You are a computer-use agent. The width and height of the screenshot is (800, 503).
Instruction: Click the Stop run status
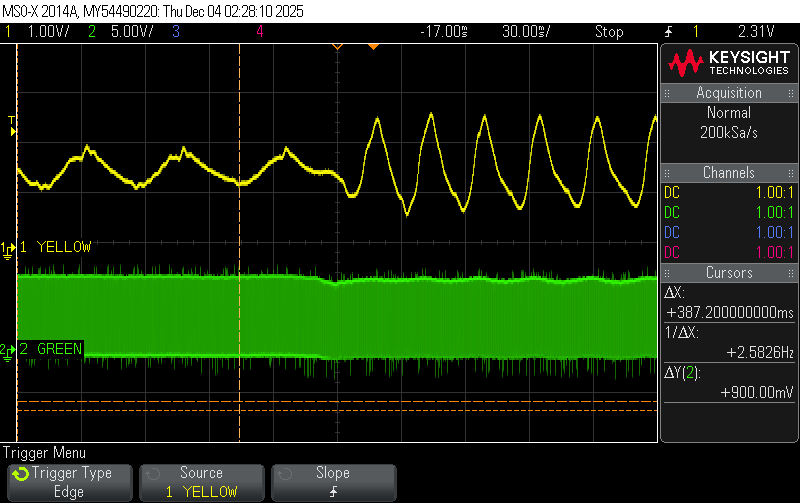609,32
